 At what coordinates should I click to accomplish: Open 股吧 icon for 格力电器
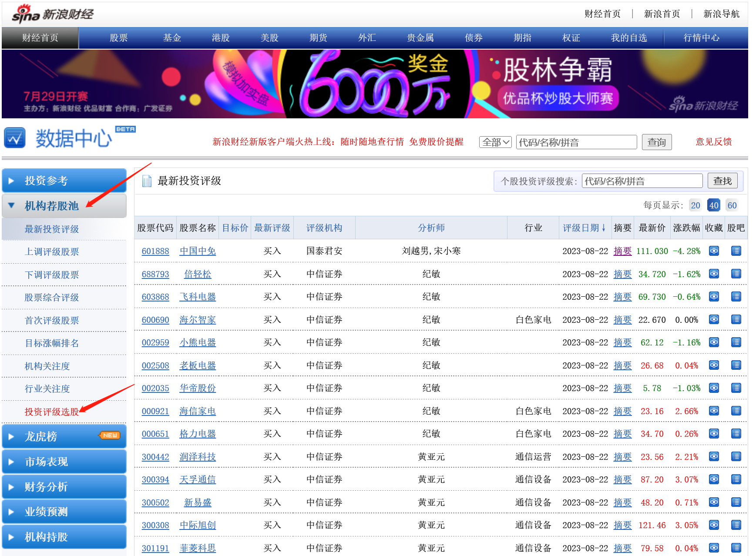(x=736, y=434)
